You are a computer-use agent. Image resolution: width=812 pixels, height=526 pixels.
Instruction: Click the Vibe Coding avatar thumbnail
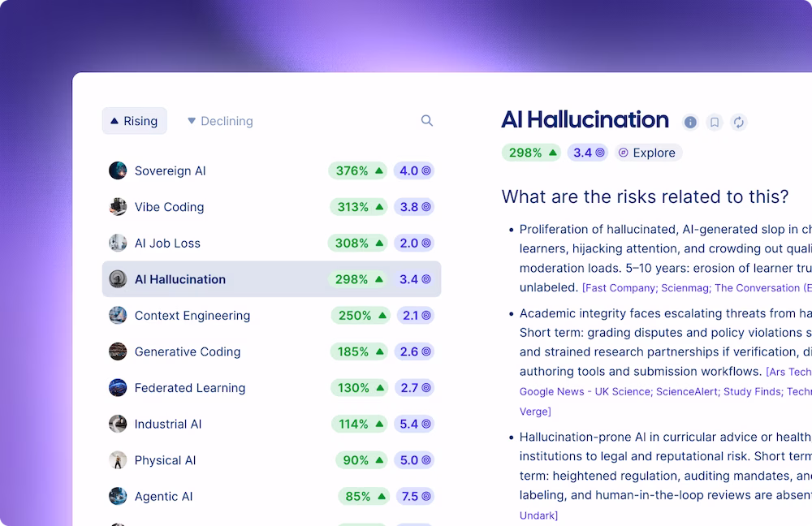tap(118, 206)
